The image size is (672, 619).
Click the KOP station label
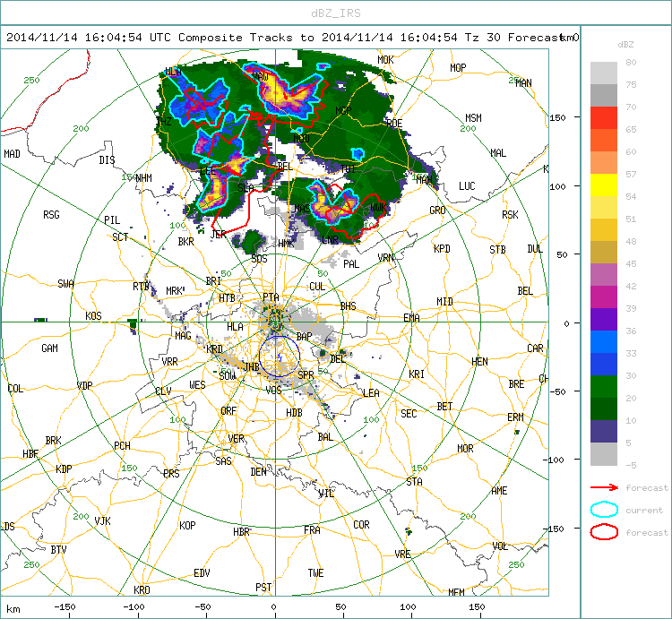187,525
